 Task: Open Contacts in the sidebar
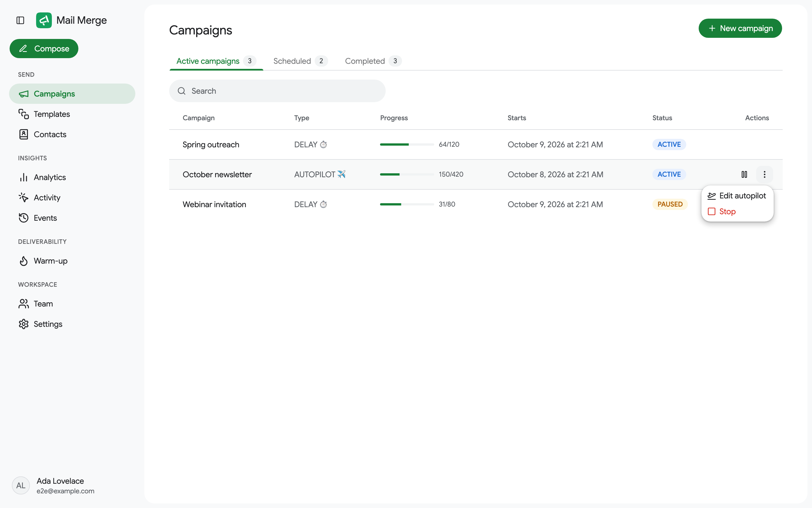(72, 134)
